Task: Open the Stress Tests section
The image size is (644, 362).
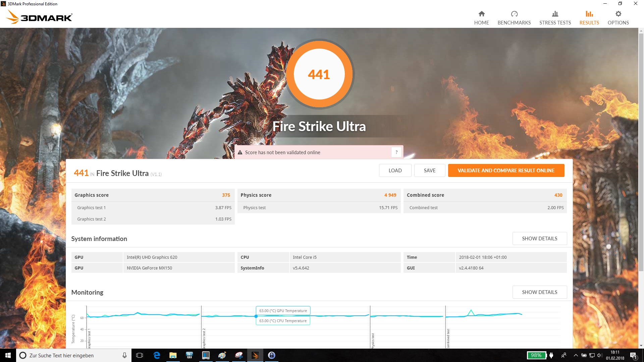Action: [x=555, y=18]
